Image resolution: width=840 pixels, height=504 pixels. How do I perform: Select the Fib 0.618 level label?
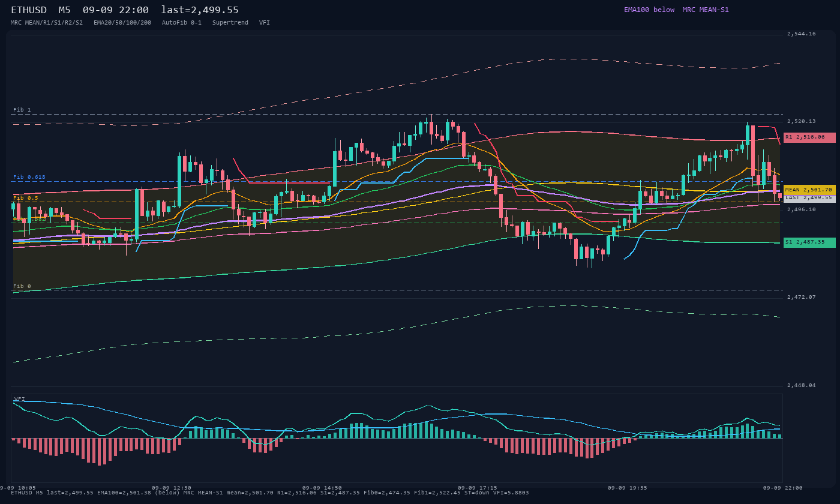(x=29, y=178)
